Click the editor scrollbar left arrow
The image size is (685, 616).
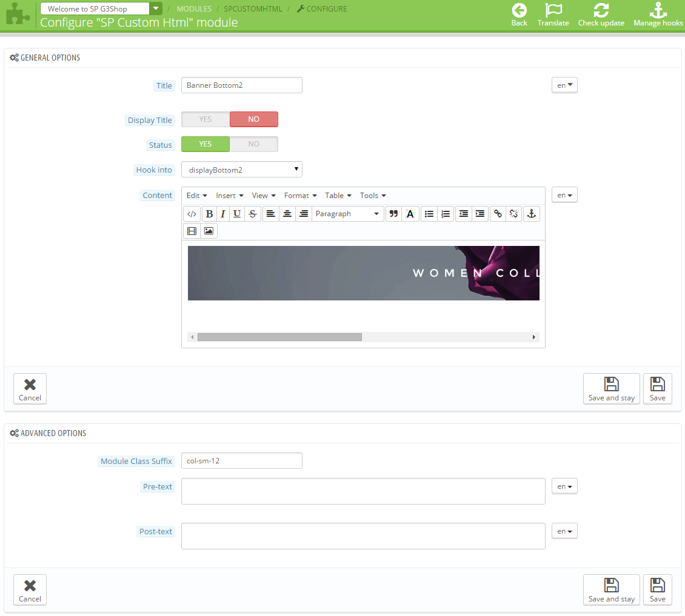tap(192, 337)
